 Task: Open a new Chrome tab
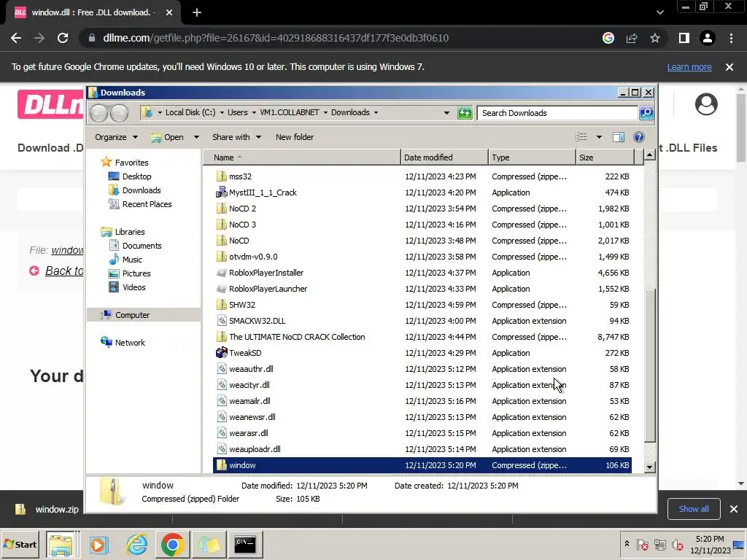197,12
